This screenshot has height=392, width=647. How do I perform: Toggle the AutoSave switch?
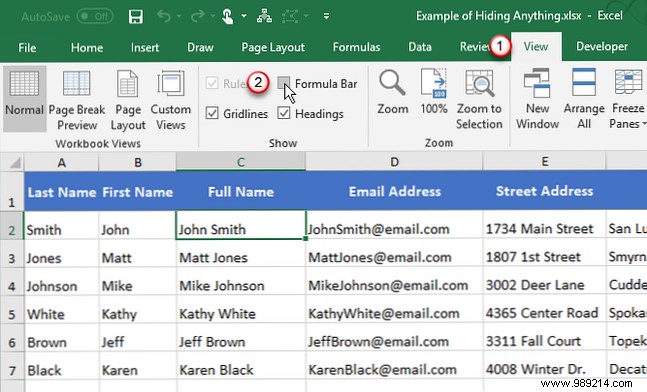95,17
